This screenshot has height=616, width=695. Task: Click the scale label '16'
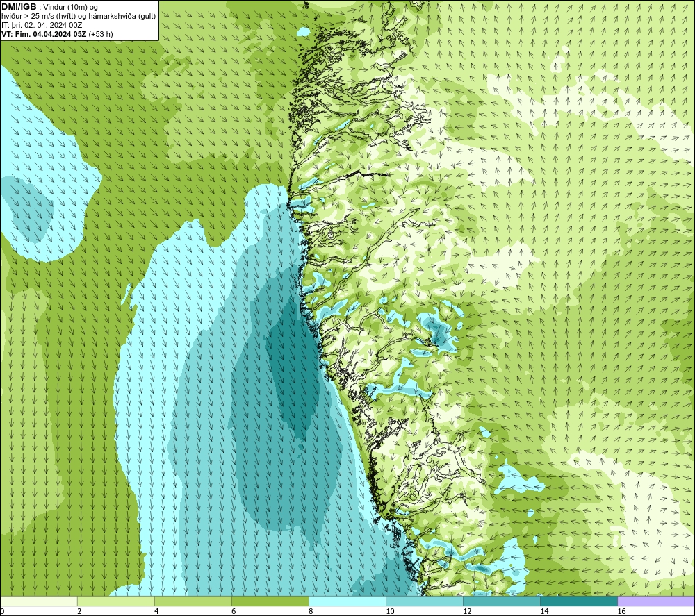[621, 611]
